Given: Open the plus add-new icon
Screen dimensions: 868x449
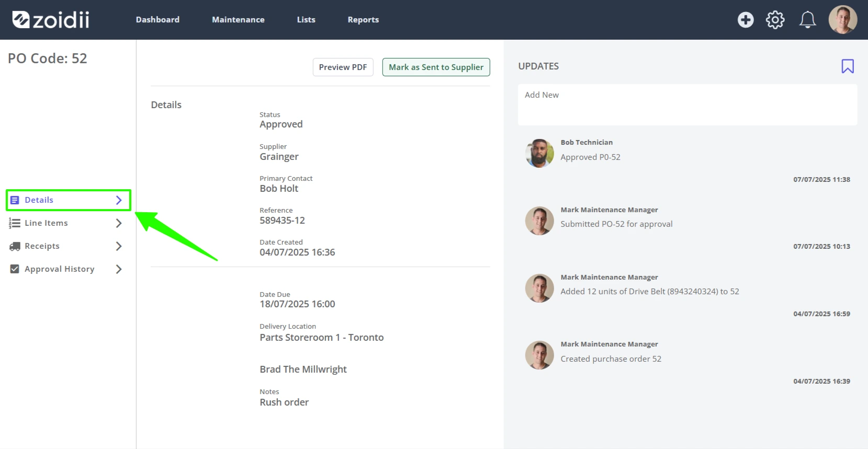Looking at the screenshot, I should (x=746, y=20).
